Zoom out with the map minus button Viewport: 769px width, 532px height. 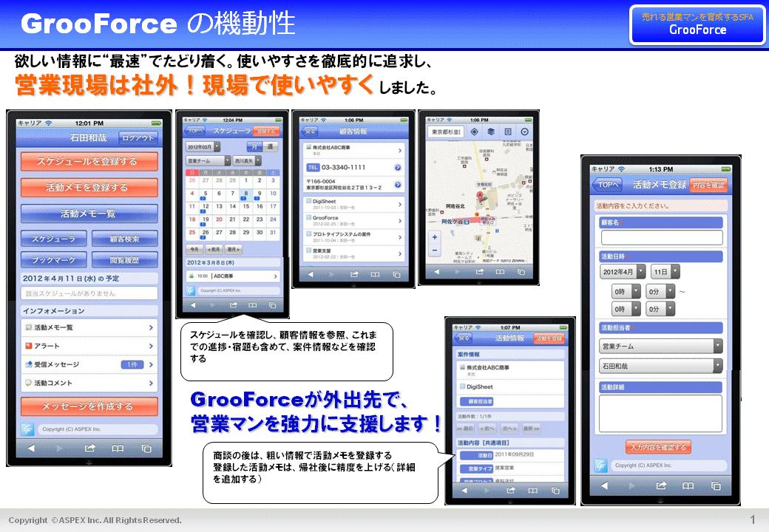435,250
